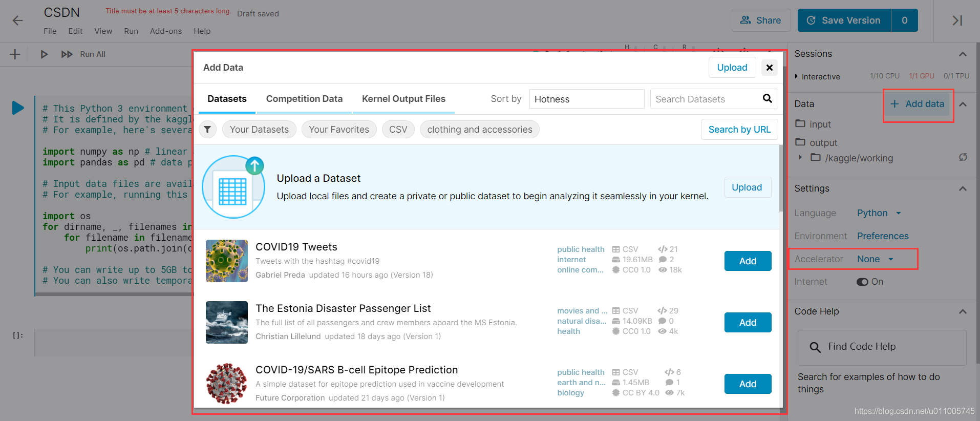Image resolution: width=980 pixels, height=421 pixels.
Task: Click the empty second code cell
Action: [114, 342]
